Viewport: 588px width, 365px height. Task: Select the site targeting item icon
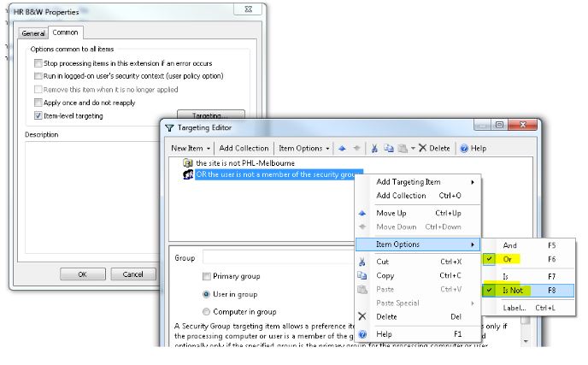[188, 162]
